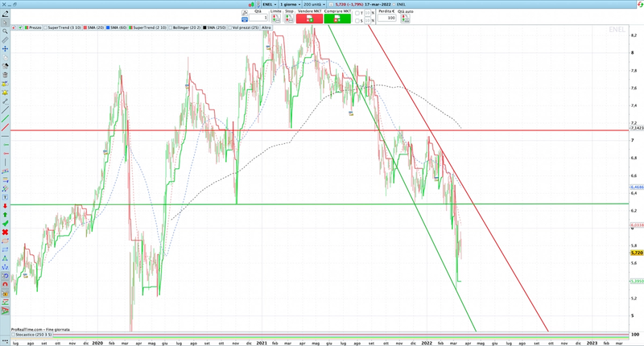Click the green Comprare MKT button
The image size is (644, 346).
337,19
